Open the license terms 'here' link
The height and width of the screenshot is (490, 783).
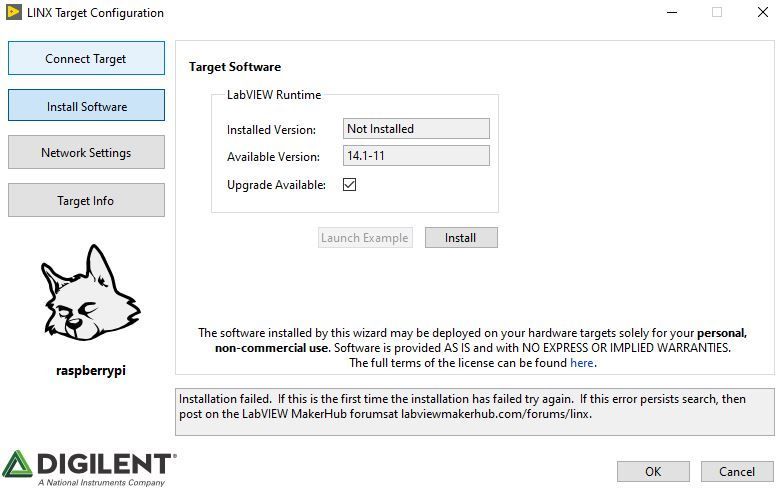(x=582, y=363)
